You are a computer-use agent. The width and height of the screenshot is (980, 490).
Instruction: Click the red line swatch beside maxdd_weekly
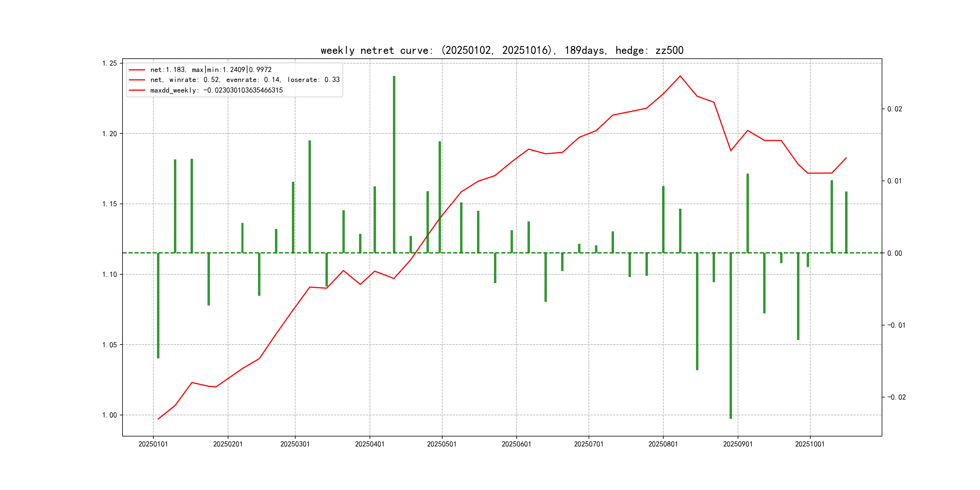click(137, 90)
